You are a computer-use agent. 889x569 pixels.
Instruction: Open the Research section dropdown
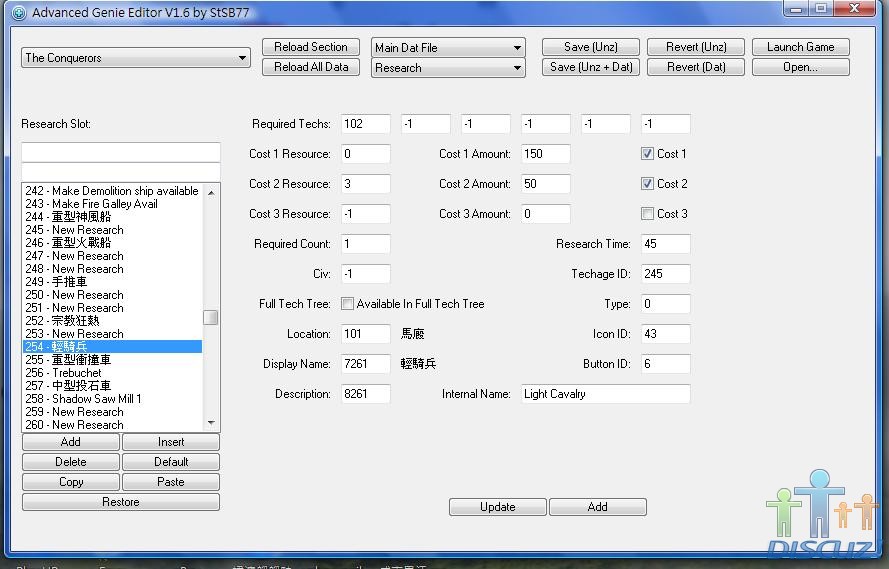(x=448, y=68)
